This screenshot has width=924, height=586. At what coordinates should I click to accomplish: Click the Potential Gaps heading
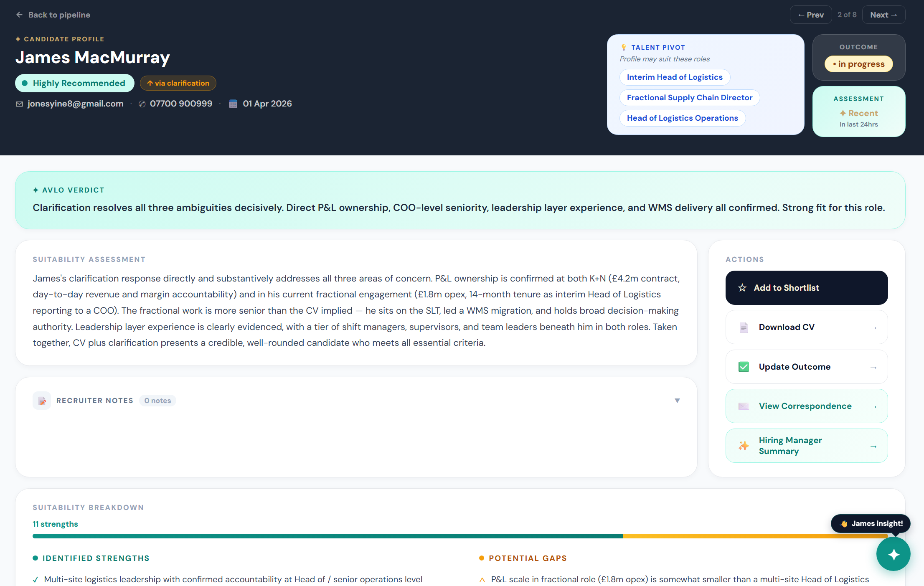528,558
